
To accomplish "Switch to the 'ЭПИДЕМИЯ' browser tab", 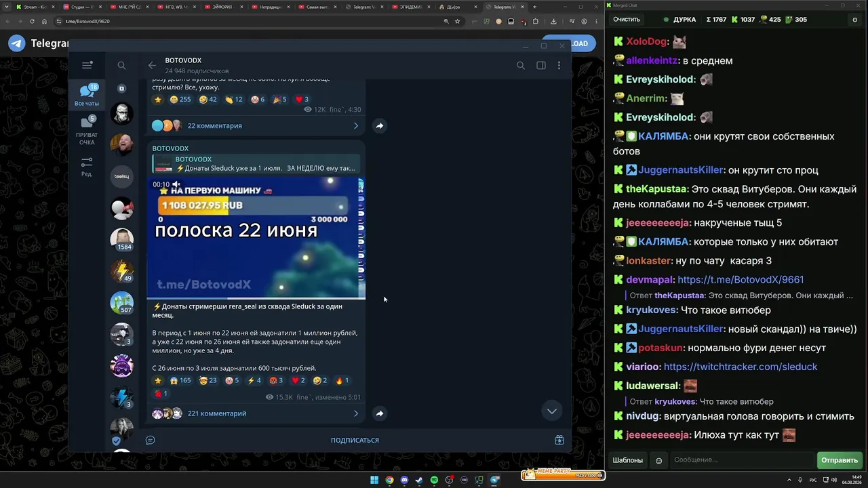I will tap(412, 7).
